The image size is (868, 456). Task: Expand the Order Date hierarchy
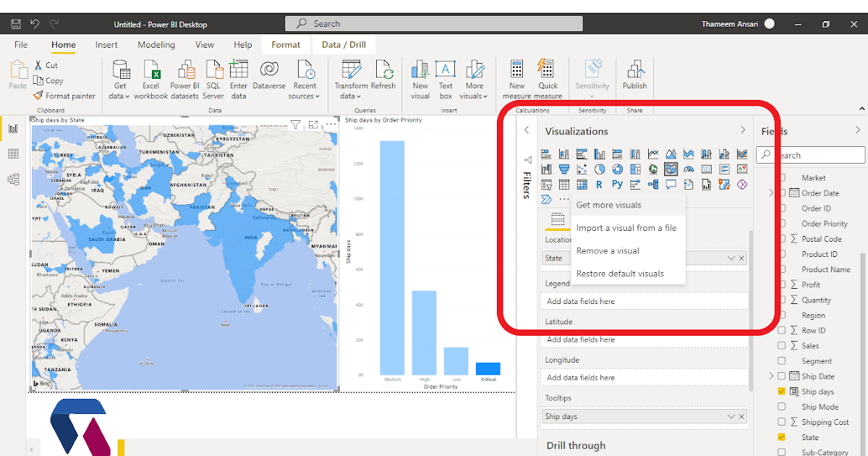coord(771,193)
